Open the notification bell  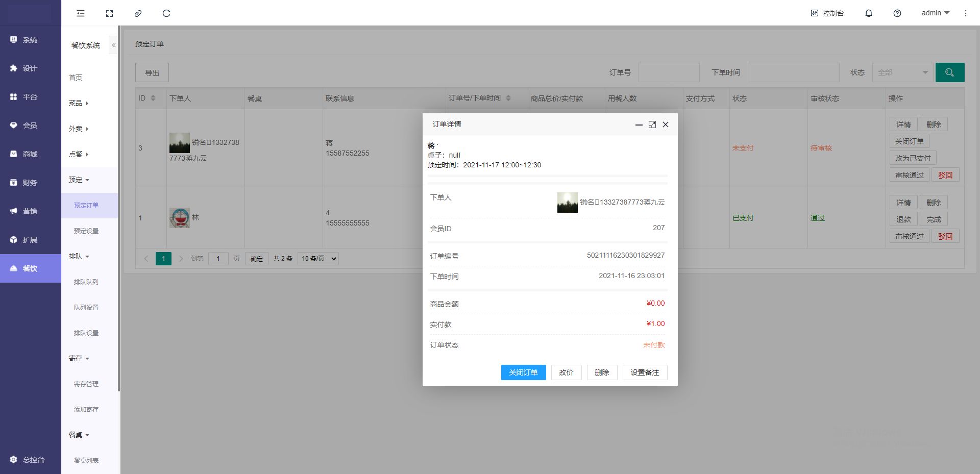coord(868,13)
